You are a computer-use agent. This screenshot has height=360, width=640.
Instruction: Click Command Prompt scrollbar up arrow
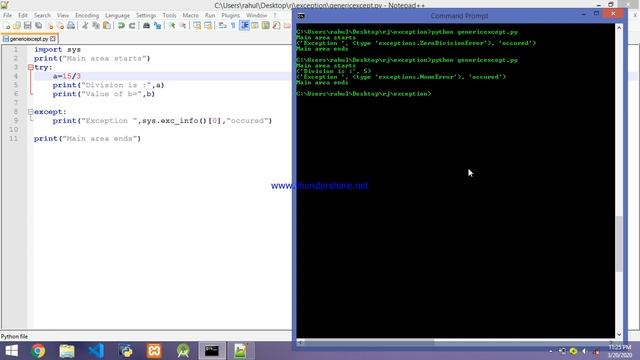point(619,28)
